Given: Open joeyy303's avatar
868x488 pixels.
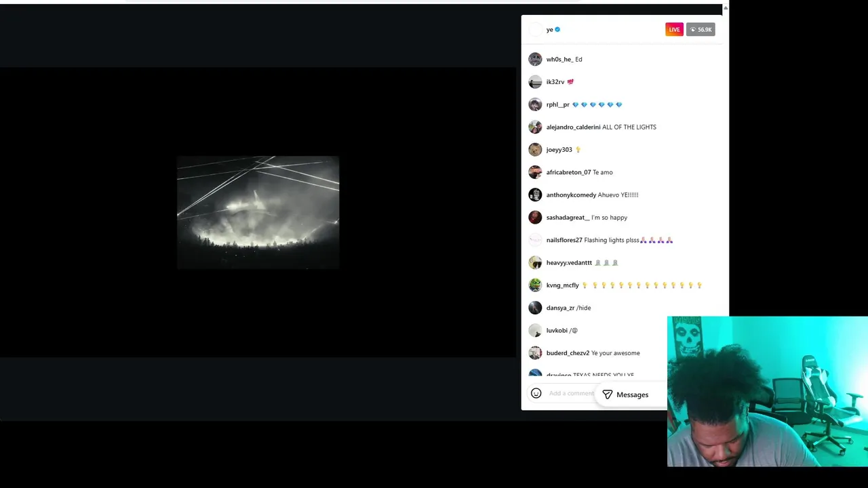Looking at the screenshot, I should click(x=535, y=150).
